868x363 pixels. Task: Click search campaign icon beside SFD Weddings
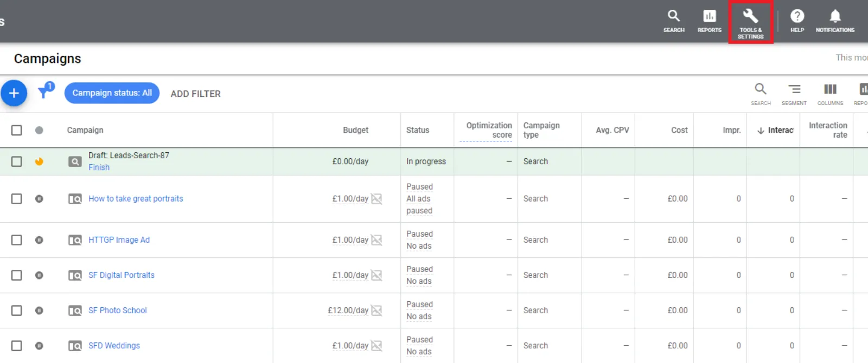click(75, 346)
